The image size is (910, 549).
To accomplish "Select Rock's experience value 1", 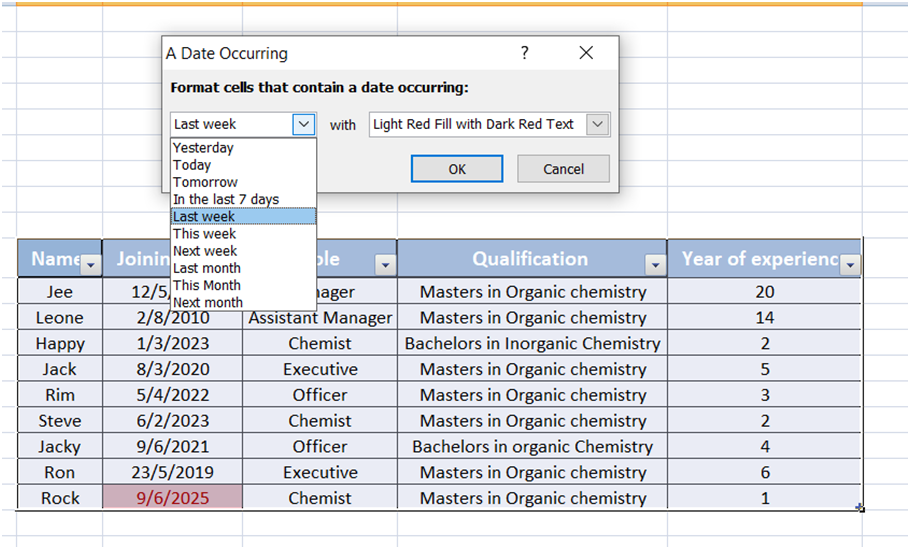I will 764,498.
